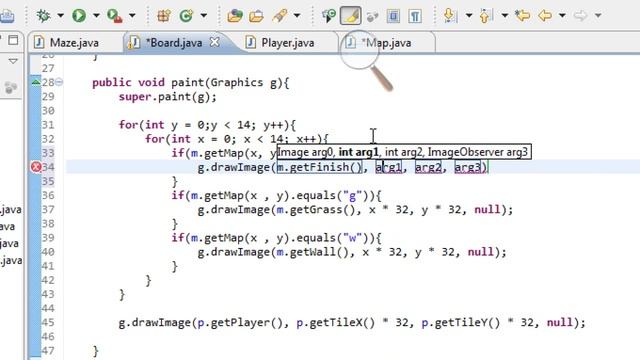Screen dimensions: 640x360
Task: Open the Debug configurations dropdown arrow
Action: click(x=60, y=16)
